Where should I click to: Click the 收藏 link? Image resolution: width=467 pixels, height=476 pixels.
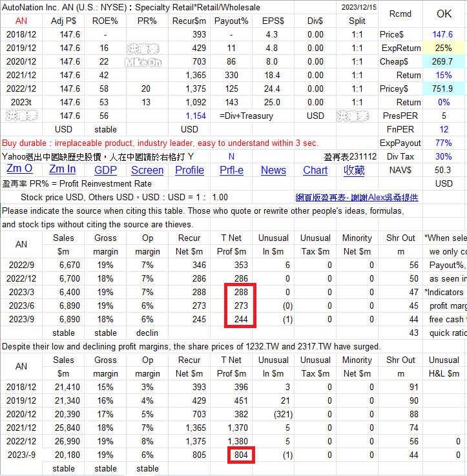[x=354, y=170]
